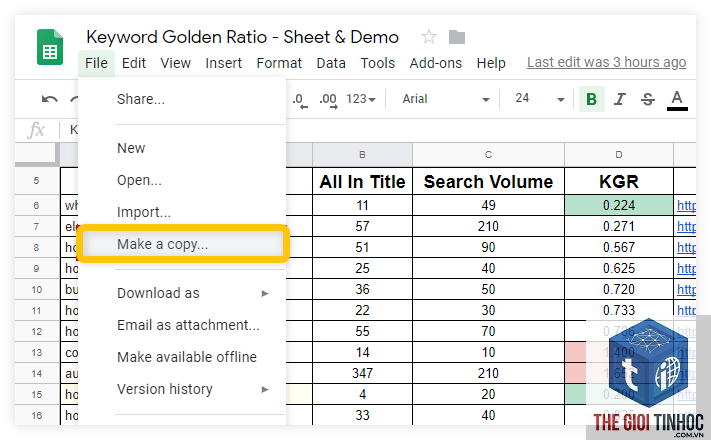Open the Format menu
711x440 pixels.
point(279,63)
